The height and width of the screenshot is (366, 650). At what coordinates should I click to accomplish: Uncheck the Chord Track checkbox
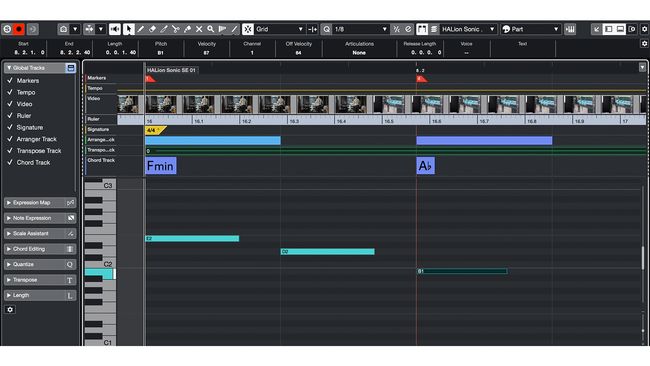coord(10,162)
